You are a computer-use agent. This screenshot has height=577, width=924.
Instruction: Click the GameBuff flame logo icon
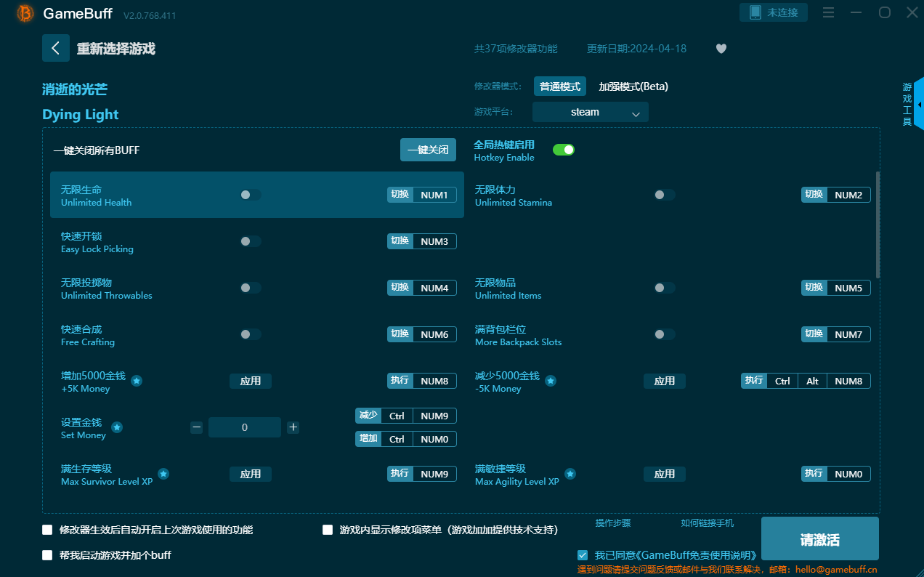coord(25,13)
